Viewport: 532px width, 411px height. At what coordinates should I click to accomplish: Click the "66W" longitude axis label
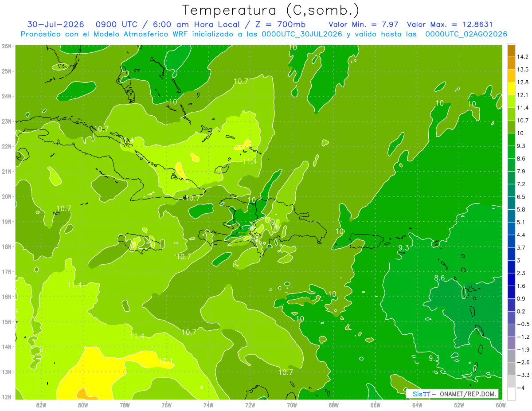[x=375, y=404]
